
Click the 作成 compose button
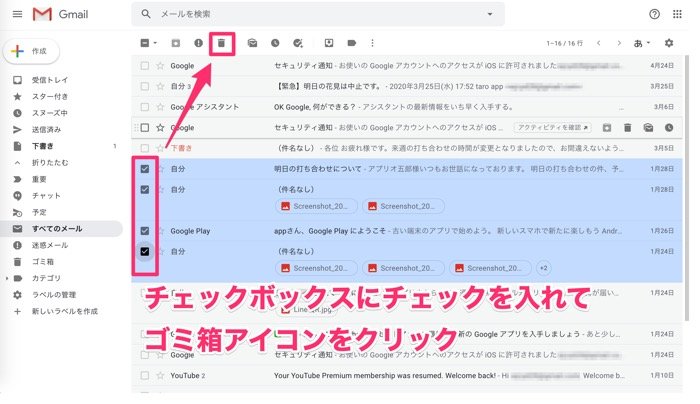[x=31, y=51]
